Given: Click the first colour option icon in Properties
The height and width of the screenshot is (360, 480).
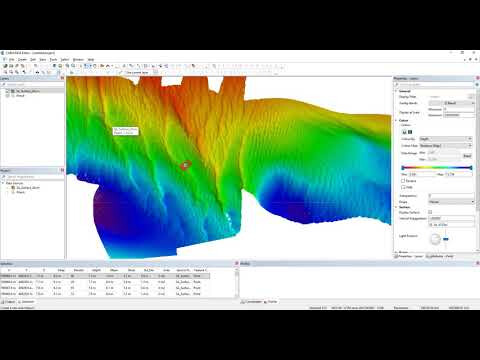Looking at the screenshot, I should [x=404, y=132].
